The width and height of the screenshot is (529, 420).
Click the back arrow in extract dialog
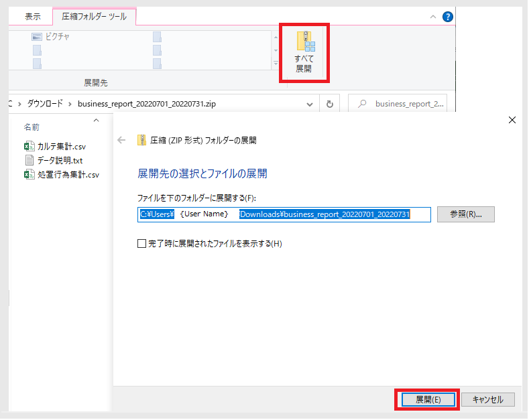(121, 140)
